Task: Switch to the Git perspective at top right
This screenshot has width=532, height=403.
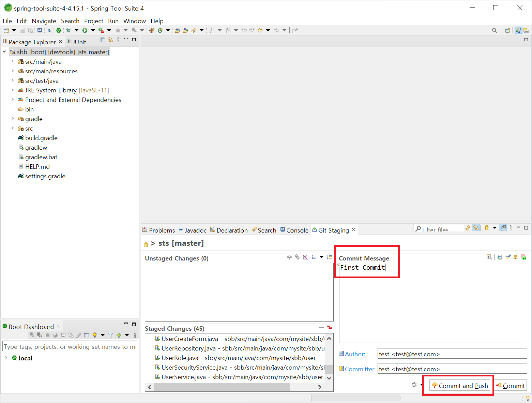Action: coord(526,30)
